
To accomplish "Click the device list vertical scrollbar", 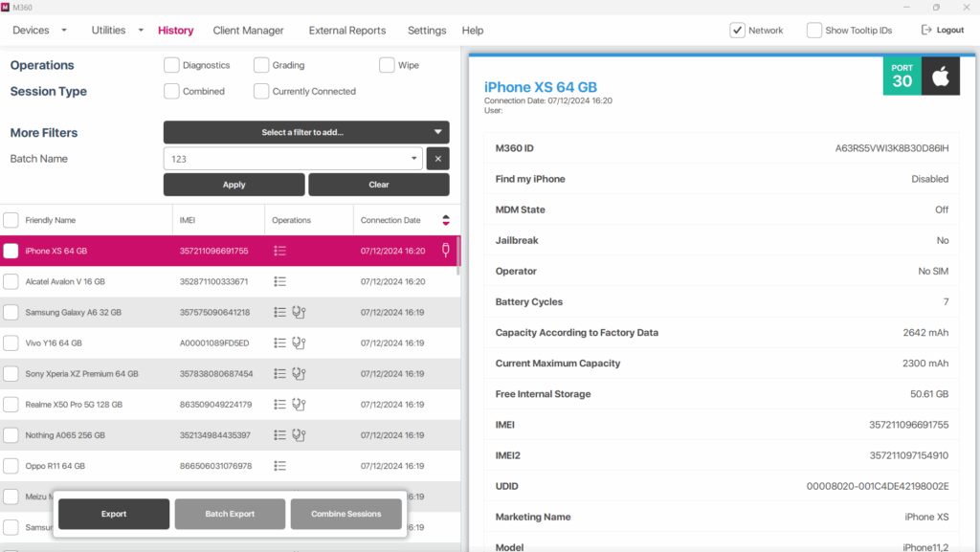I will pos(458,255).
